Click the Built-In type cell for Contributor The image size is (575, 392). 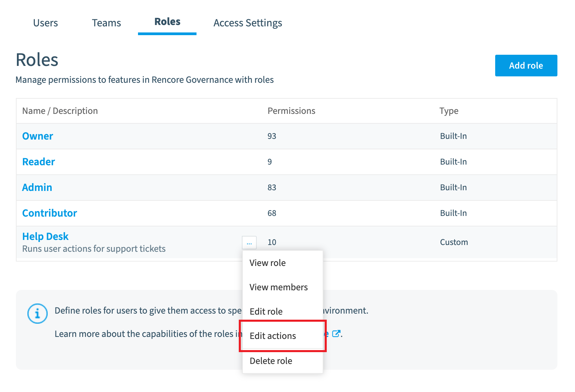(x=454, y=213)
